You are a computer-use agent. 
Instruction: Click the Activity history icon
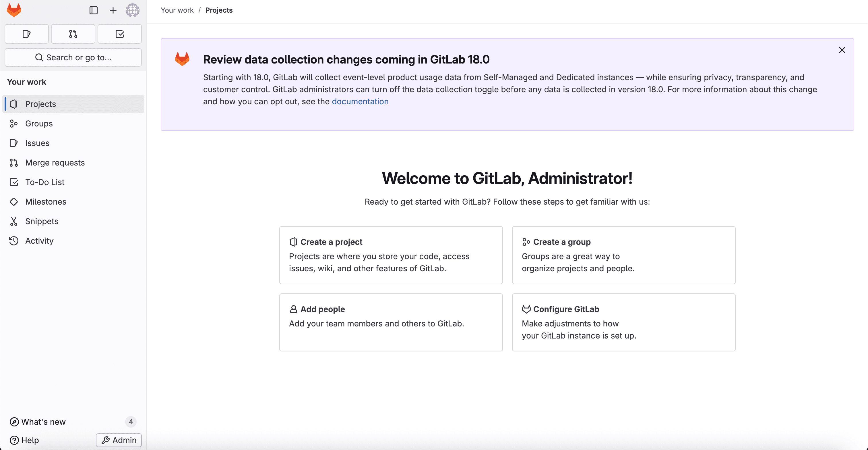(14, 241)
